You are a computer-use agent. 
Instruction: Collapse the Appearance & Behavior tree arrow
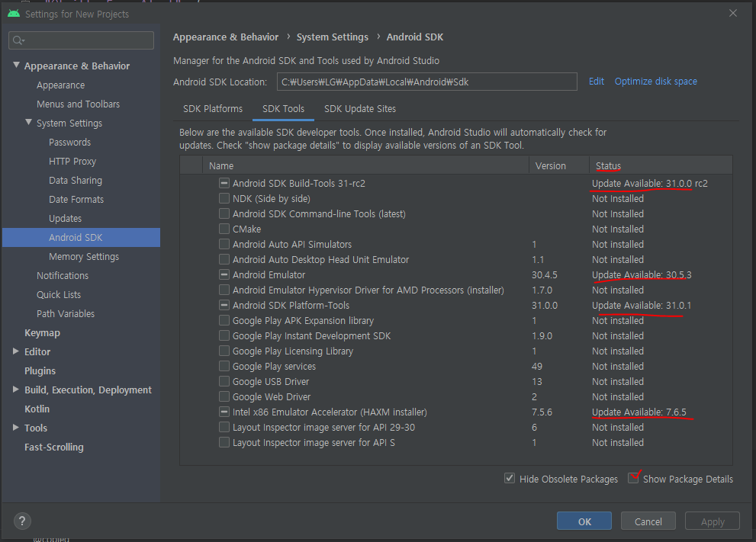(x=16, y=65)
